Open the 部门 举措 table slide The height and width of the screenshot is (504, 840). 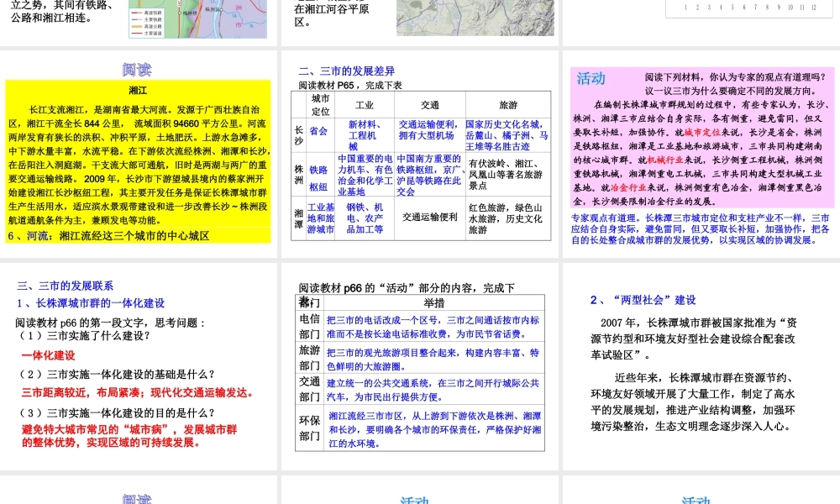coord(421,366)
